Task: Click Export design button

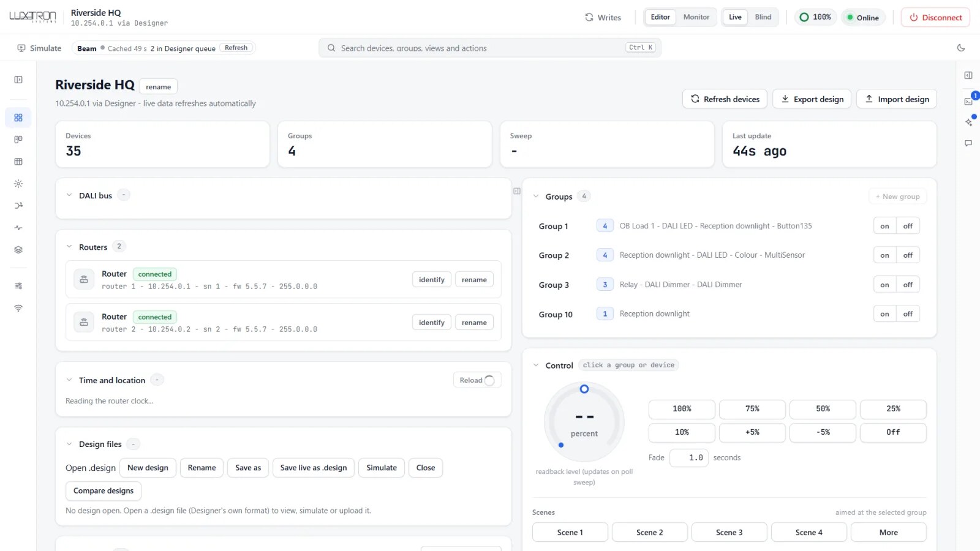Action: (812, 99)
